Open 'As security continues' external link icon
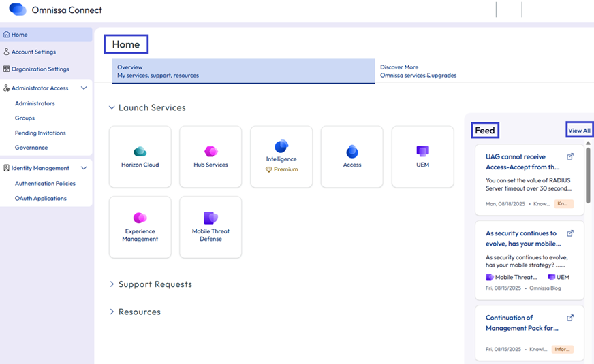This screenshot has width=594, height=364. point(570,233)
